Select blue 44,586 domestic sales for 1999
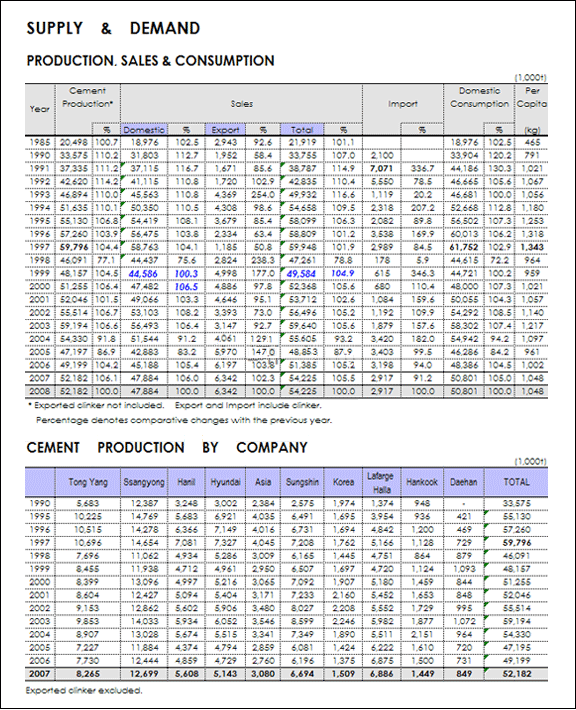This screenshot has width=576, height=710. 143,273
